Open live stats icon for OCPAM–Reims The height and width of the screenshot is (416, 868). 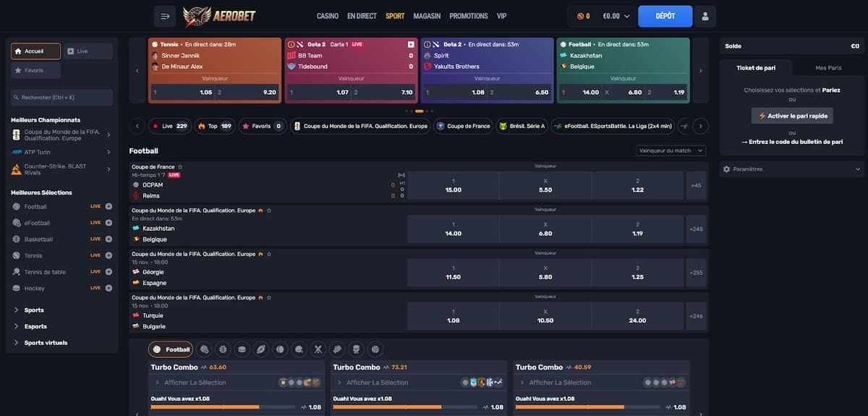[x=402, y=174]
